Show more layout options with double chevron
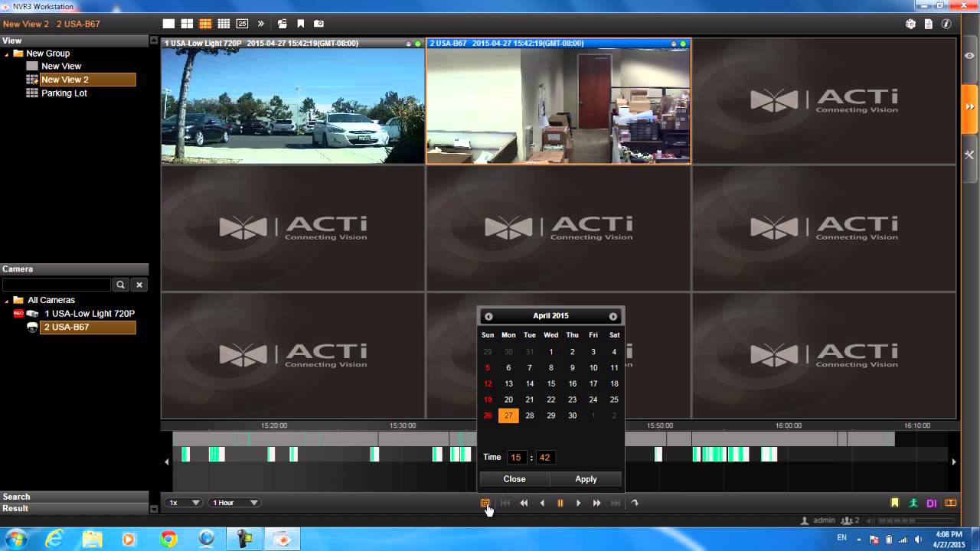 tap(260, 24)
